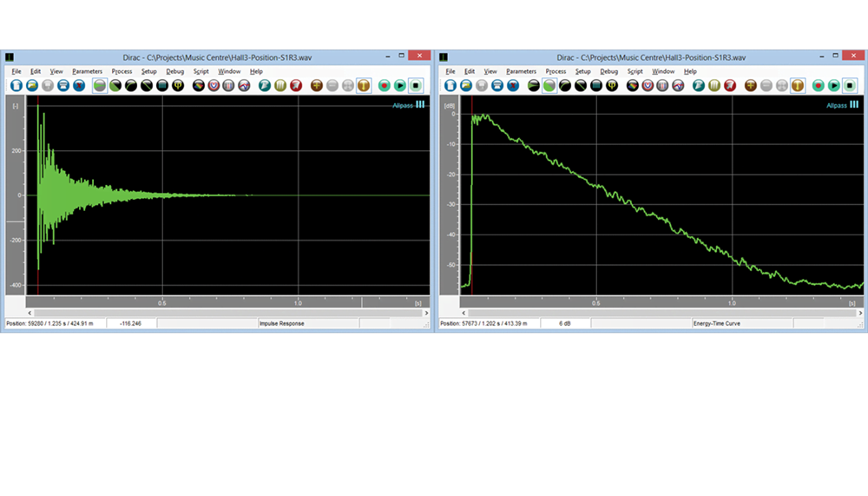Open the Parameters menu in left window
The width and height of the screenshot is (868, 496).
87,71
